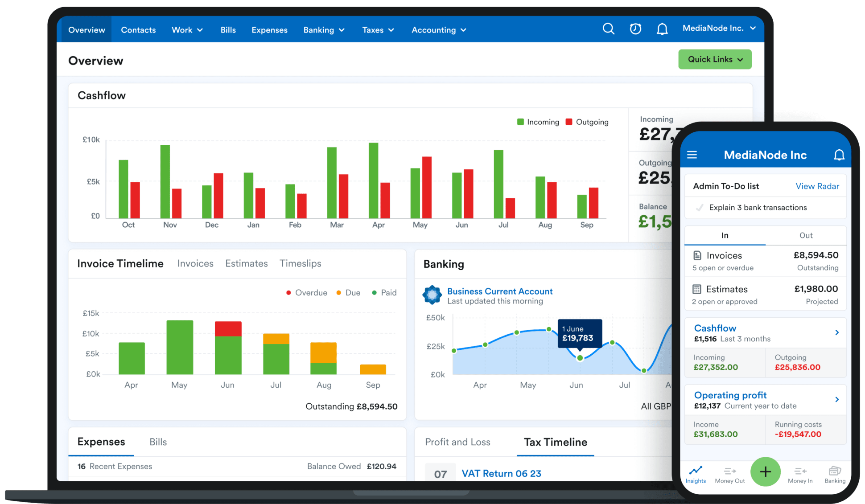Switch to the Estimates tab in Invoice Timeline
Viewport: 865px width, 504px height.
[246, 263]
